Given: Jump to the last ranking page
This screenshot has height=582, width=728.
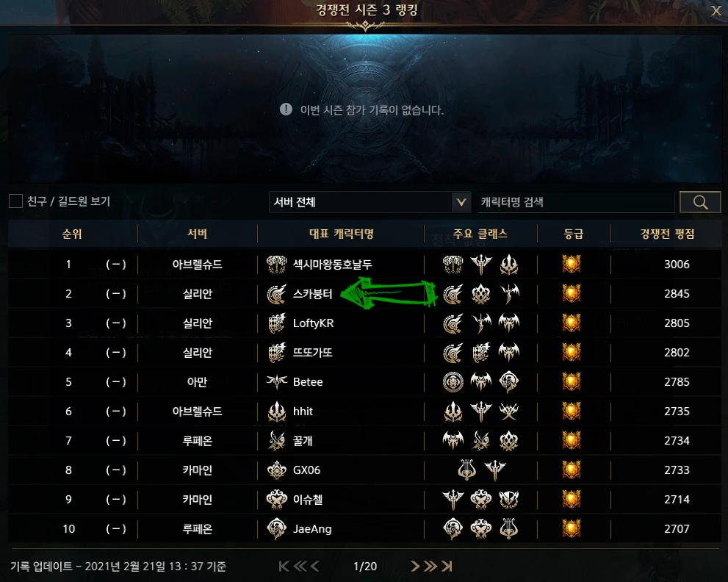Looking at the screenshot, I should (x=447, y=566).
